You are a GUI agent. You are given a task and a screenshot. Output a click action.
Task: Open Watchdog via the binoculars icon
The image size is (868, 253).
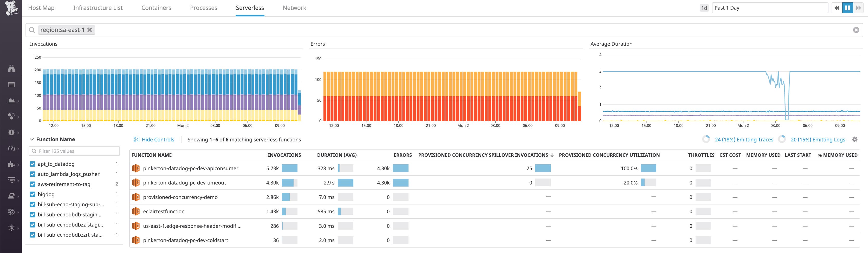pos(11,69)
